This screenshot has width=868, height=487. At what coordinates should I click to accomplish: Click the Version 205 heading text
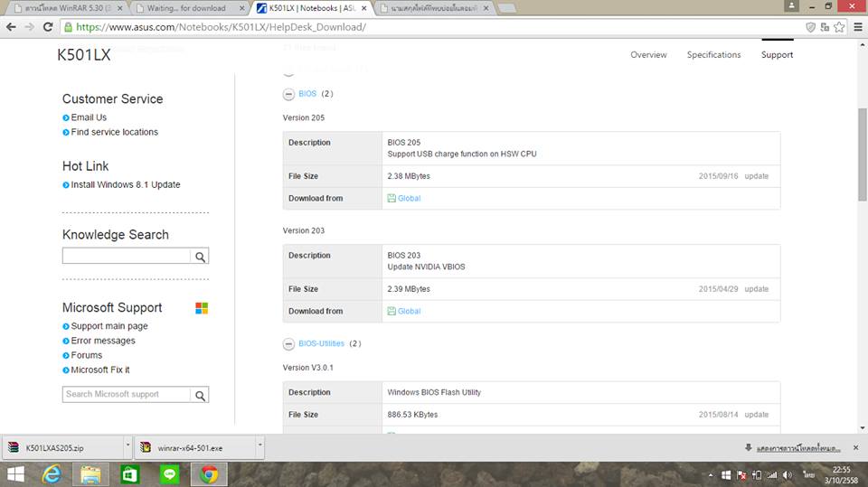point(304,117)
